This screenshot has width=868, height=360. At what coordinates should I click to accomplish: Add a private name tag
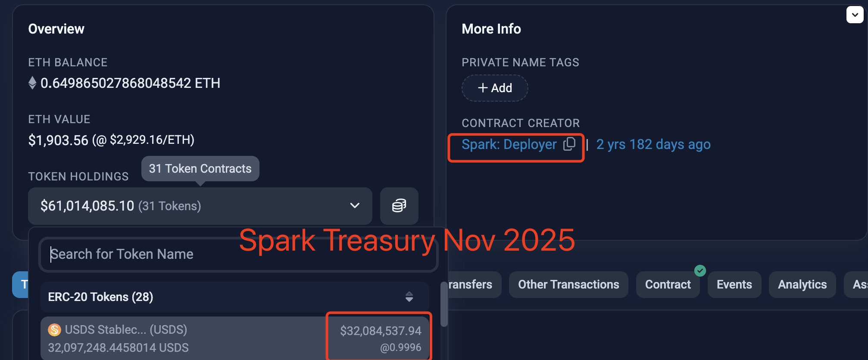(495, 88)
